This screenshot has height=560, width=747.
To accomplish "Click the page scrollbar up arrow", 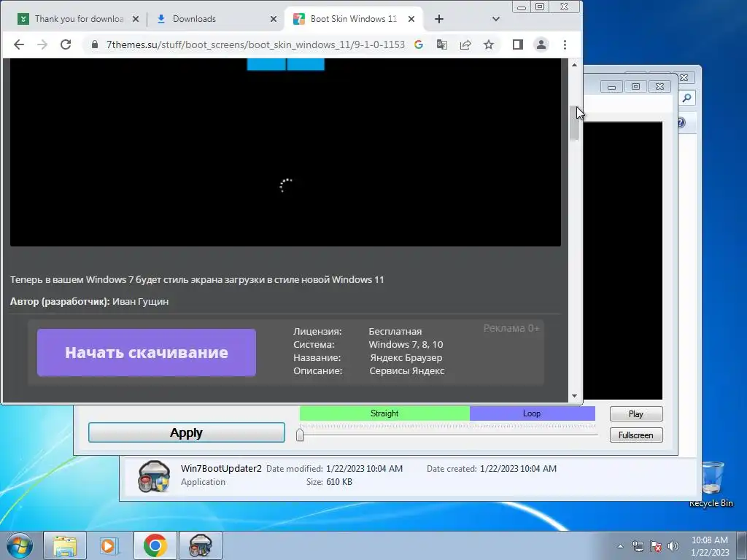I will click(x=575, y=65).
